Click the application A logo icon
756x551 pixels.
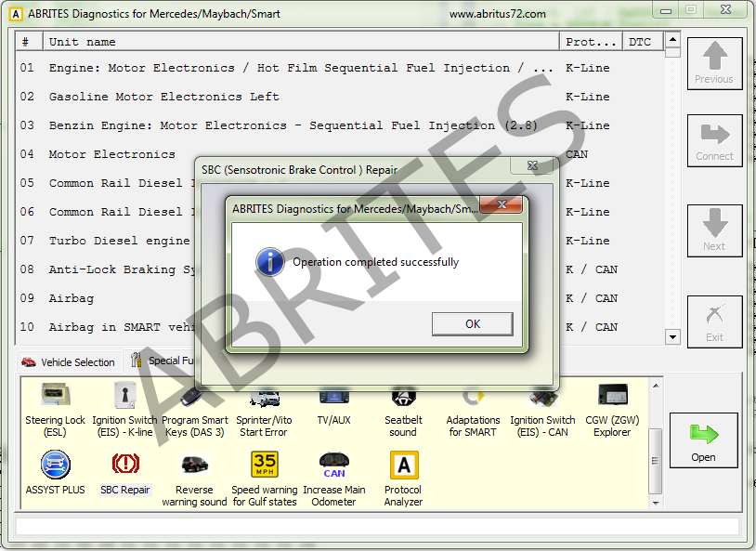pyautogui.click(x=16, y=14)
